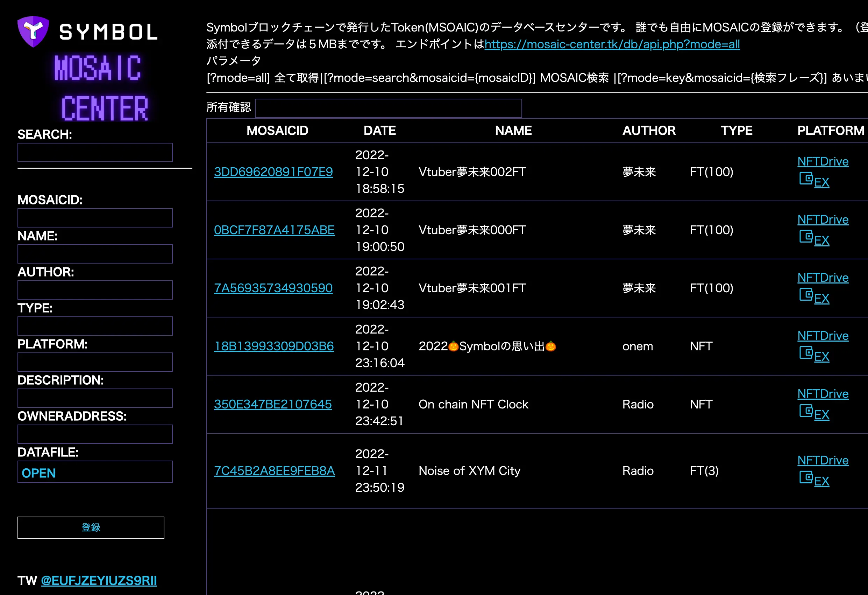This screenshot has height=595, width=868.
Task: Open mosaic ID 3DD69620891F07E9
Action: tap(273, 172)
